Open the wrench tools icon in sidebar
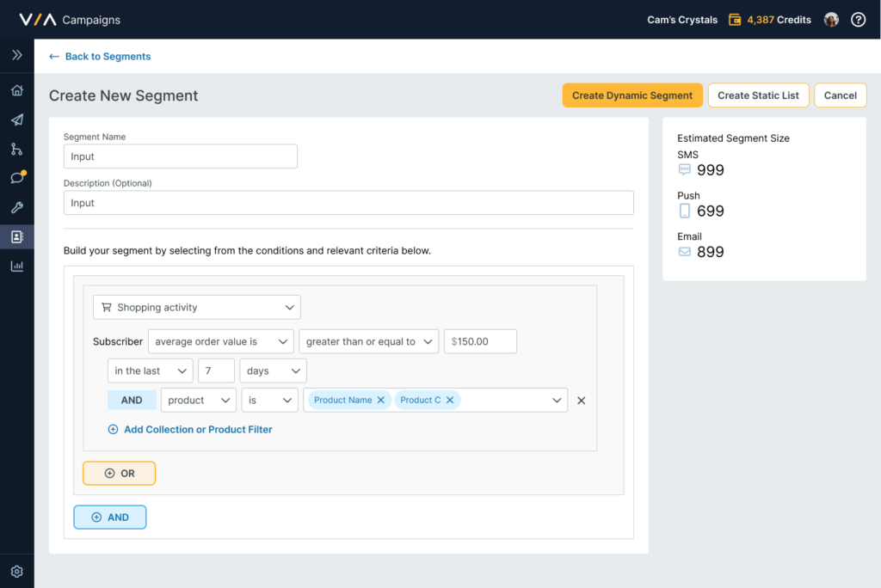The width and height of the screenshot is (881, 588). [16, 207]
